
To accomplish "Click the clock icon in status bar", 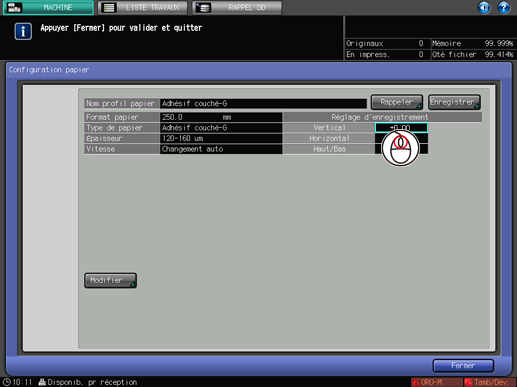I will (x=7, y=382).
